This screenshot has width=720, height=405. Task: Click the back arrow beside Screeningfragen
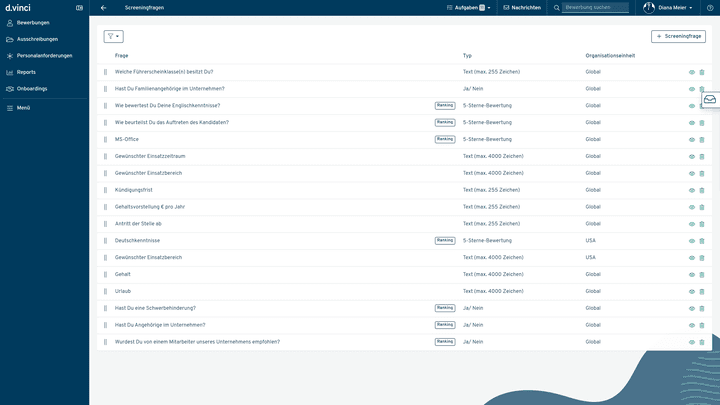(x=104, y=7)
